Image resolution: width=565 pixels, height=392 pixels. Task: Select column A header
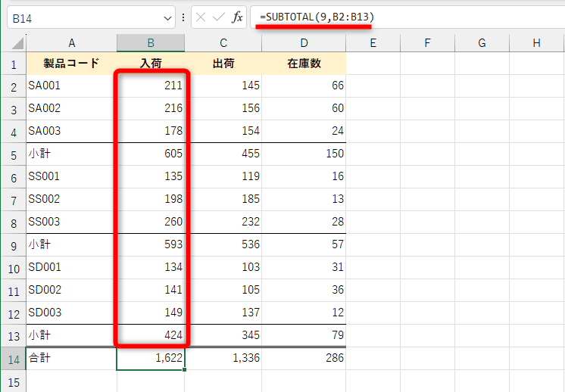[72, 43]
